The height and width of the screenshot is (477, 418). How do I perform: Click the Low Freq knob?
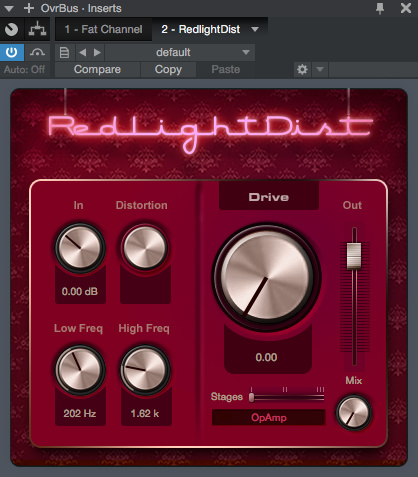80,370
